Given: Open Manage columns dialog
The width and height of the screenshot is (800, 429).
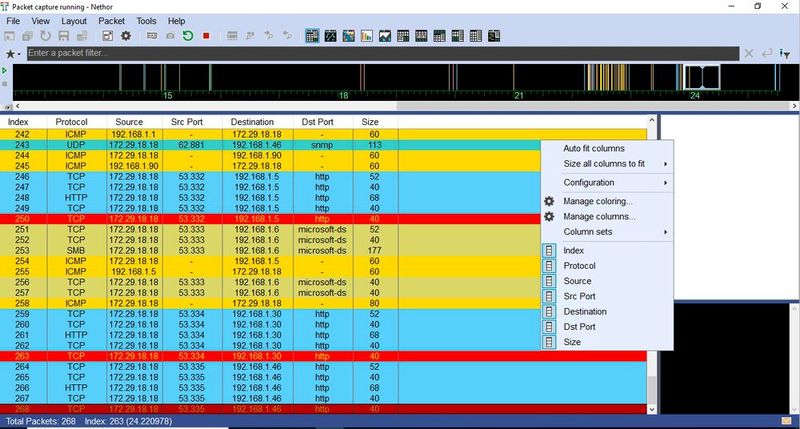Looking at the screenshot, I should click(599, 216).
